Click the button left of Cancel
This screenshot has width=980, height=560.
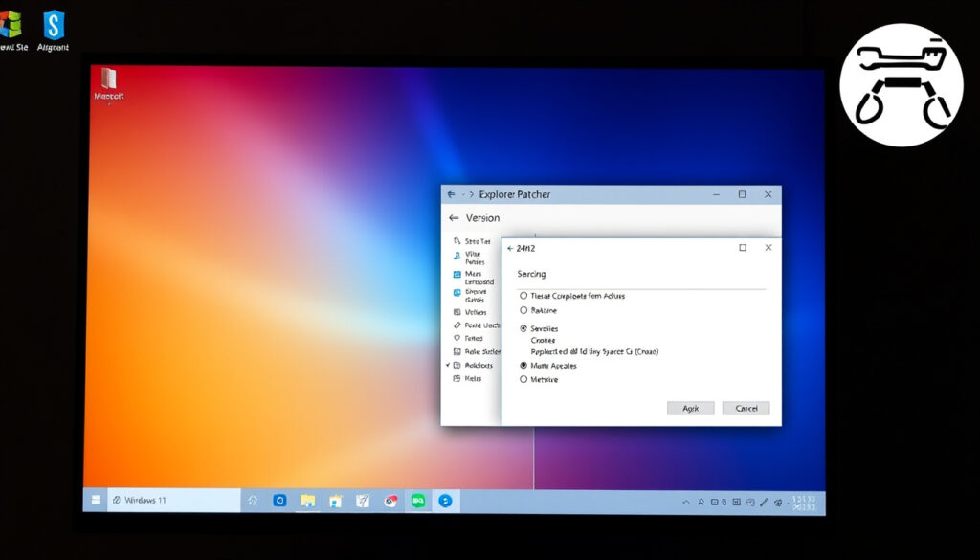click(691, 408)
